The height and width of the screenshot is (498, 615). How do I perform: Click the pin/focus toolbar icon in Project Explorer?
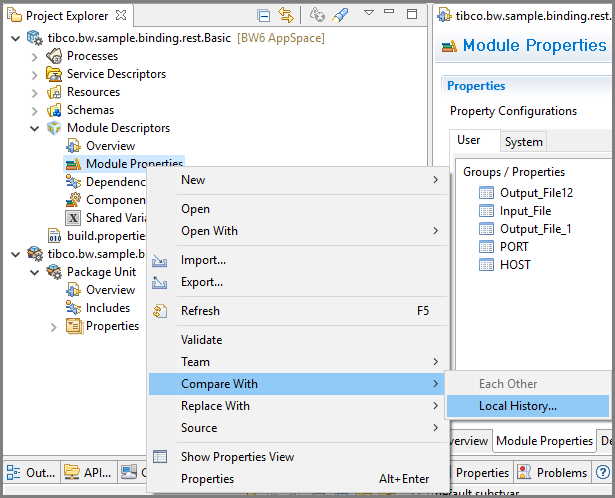coord(340,15)
